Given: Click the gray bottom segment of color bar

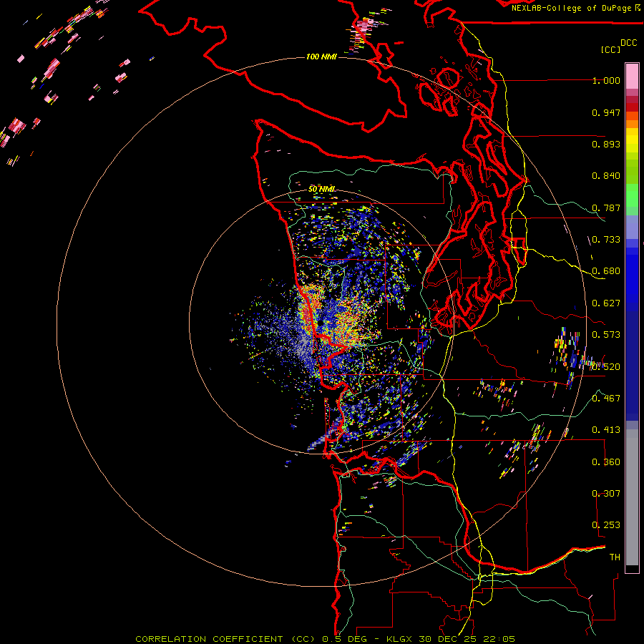Looking at the screenshot, I should pyautogui.click(x=632, y=497).
